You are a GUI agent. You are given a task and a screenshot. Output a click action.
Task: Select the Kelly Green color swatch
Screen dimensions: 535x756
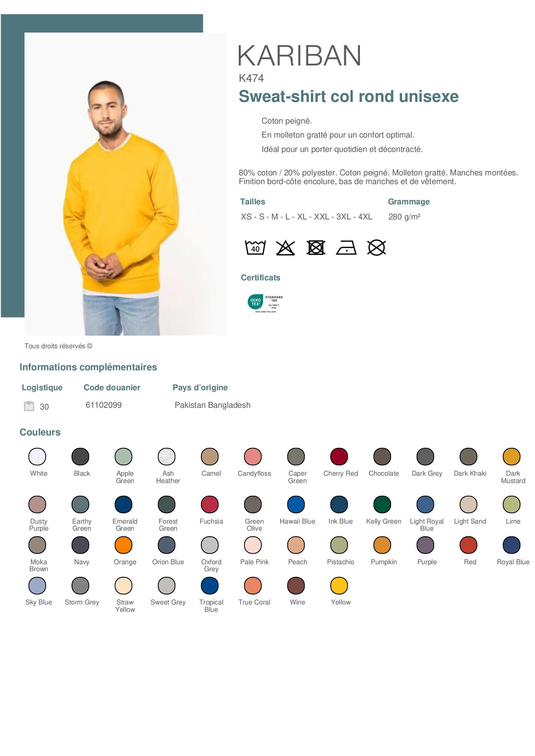coord(382,504)
